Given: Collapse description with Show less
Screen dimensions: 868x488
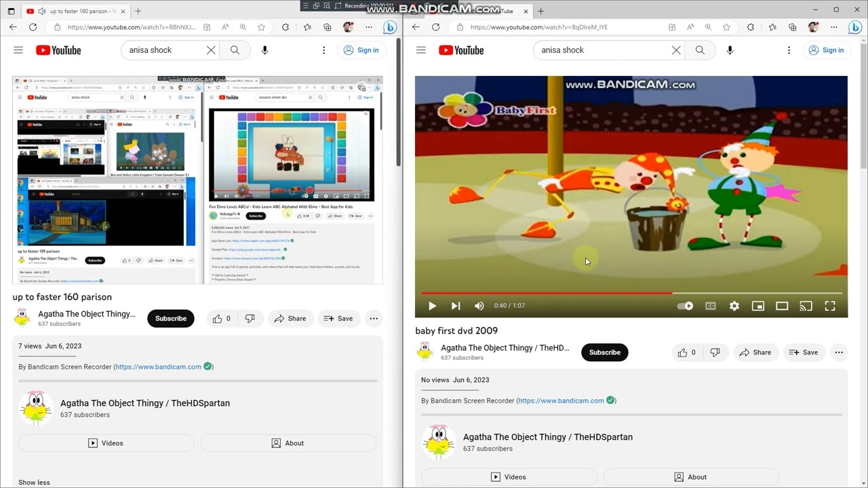Looking at the screenshot, I should [34, 483].
